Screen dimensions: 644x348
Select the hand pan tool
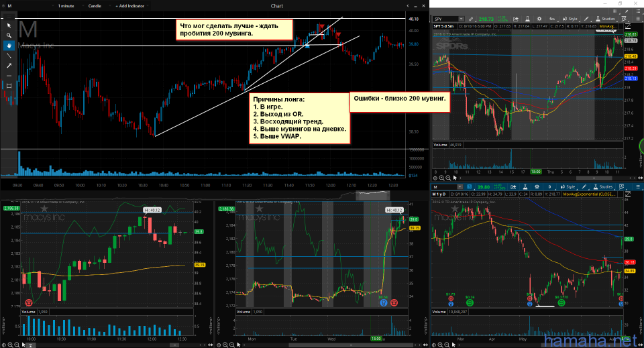coord(9,46)
